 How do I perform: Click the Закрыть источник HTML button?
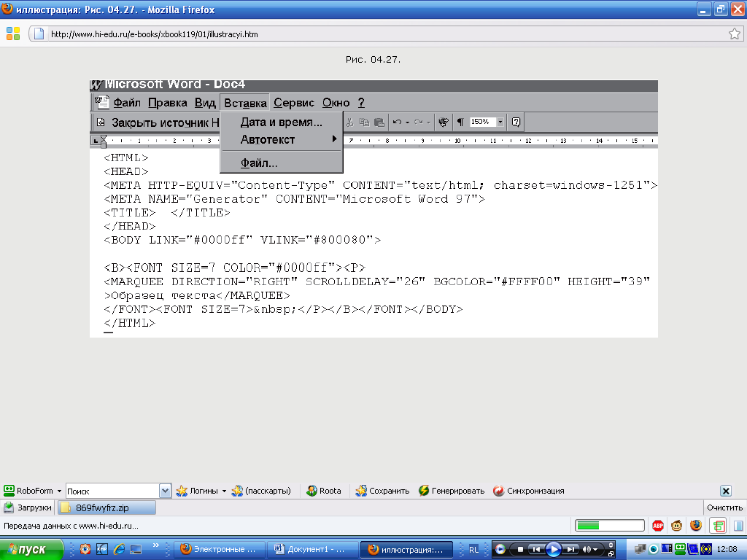[158, 122]
